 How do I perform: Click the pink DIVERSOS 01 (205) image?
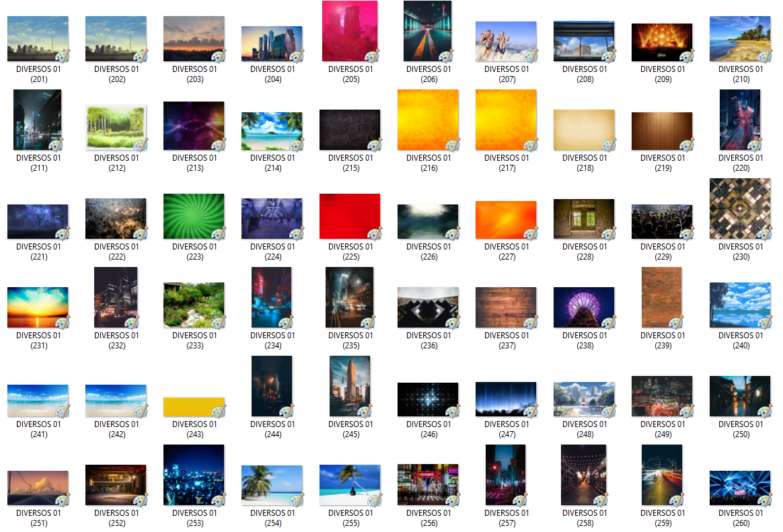tap(350, 32)
